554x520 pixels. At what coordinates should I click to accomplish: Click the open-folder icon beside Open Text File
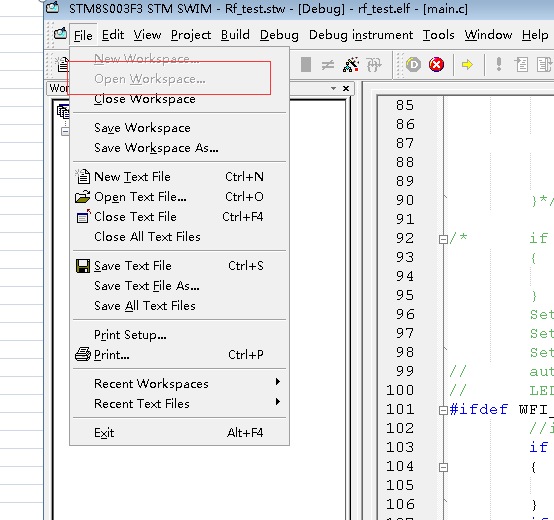click(82, 197)
